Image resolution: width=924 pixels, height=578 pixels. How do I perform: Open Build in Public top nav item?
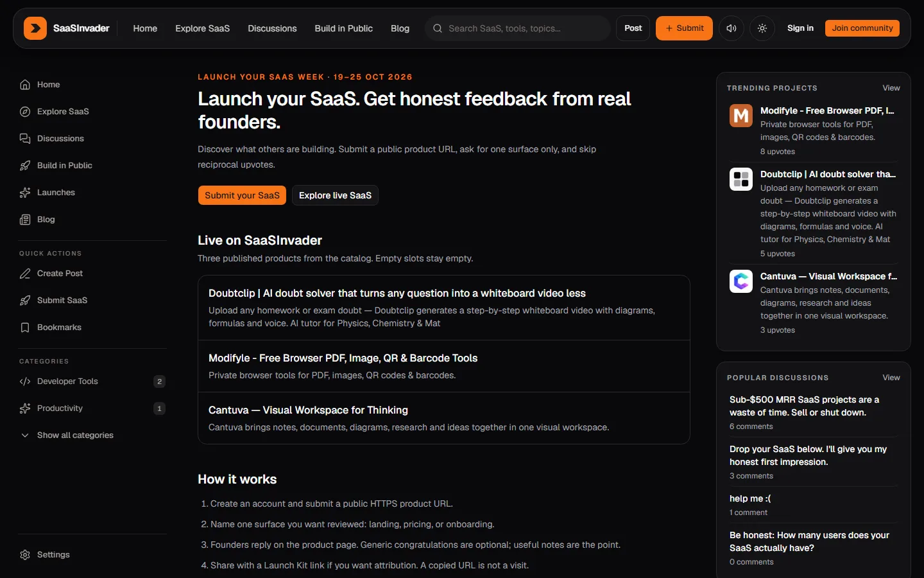tap(344, 28)
